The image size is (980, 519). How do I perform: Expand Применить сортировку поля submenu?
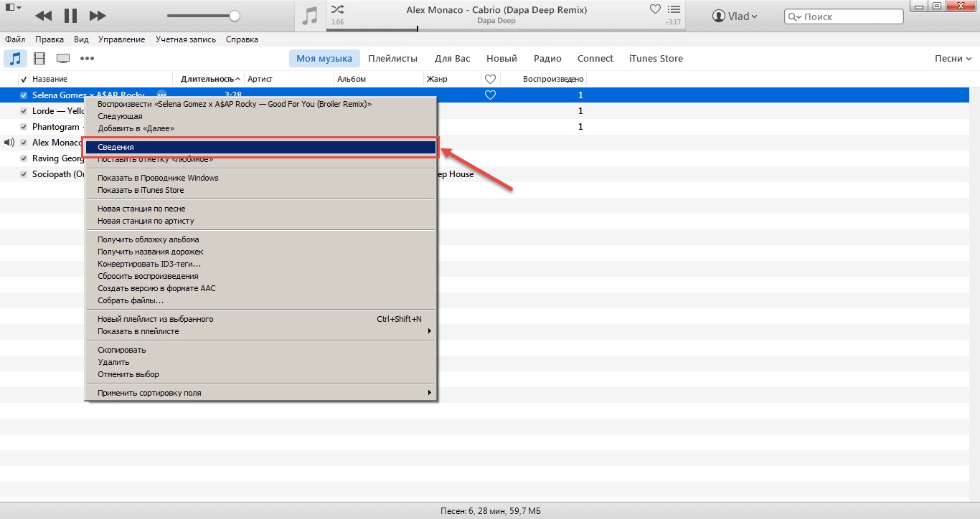pos(261,393)
